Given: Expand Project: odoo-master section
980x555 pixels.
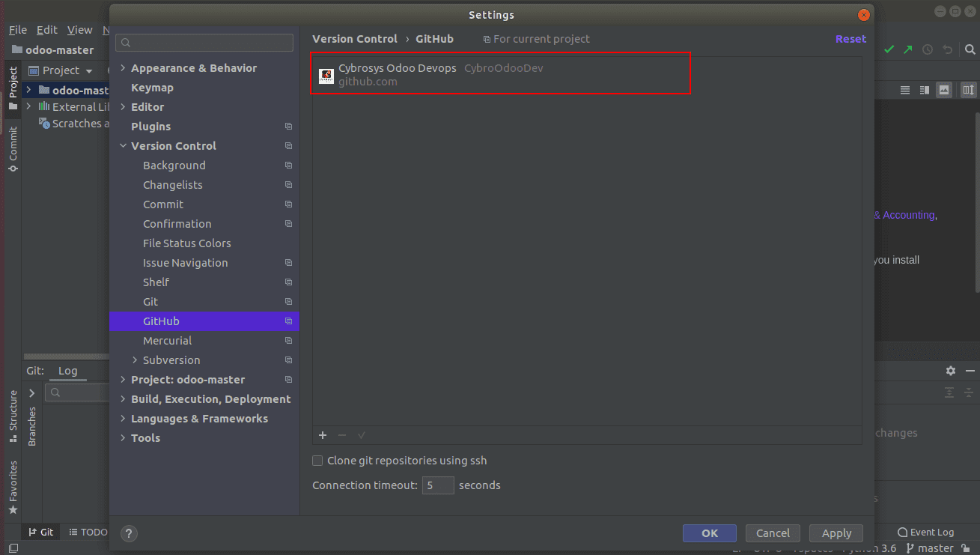Looking at the screenshot, I should click(x=123, y=380).
